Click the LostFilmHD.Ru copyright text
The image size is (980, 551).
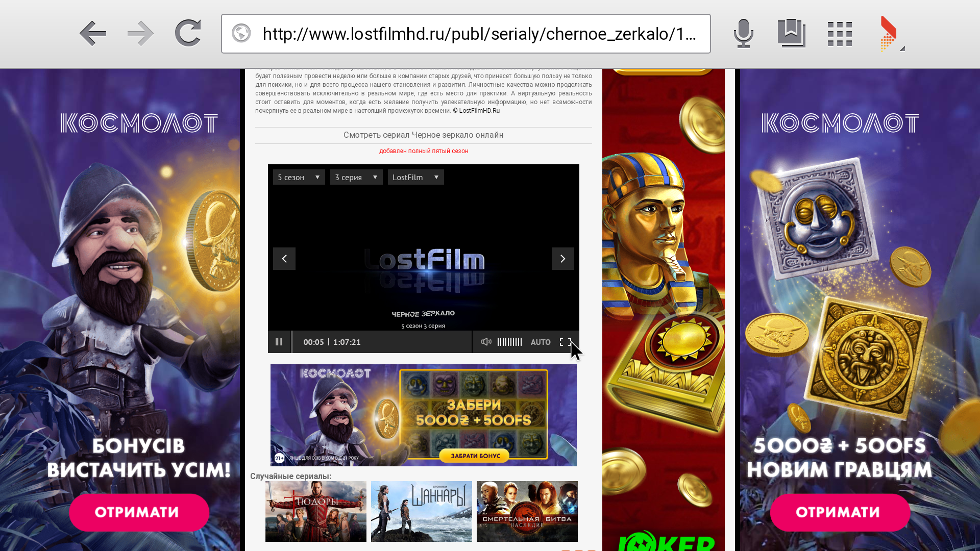click(476, 111)
